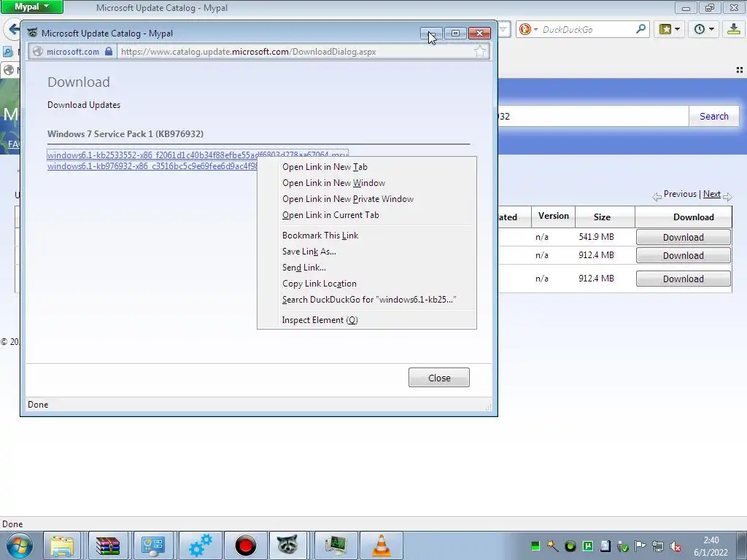Screen dimensions: 747x560
Task: Click the safely remove hardware tray icon
Action: tap(623, 546)
